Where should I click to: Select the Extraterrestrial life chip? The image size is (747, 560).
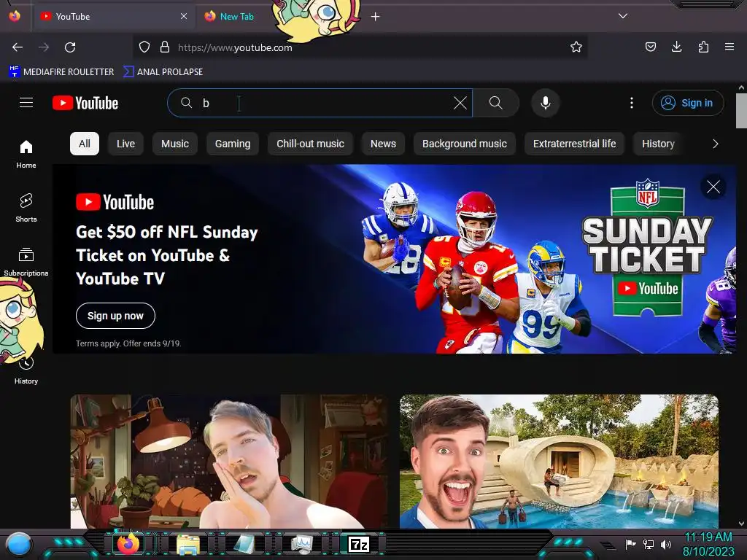(x=575, y=144)
